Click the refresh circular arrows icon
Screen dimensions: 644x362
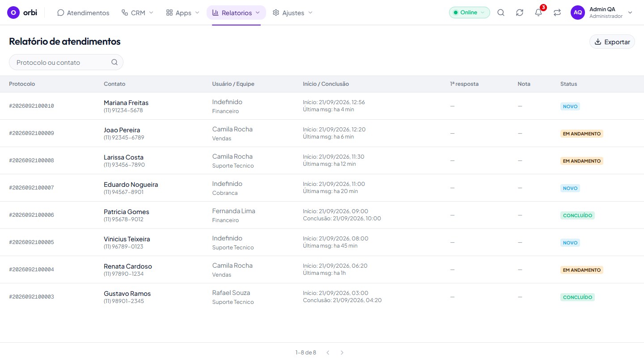coord(520,13)
